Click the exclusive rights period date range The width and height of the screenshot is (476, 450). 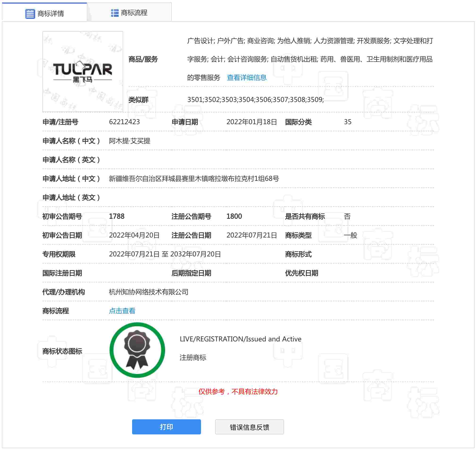[165, 254]
